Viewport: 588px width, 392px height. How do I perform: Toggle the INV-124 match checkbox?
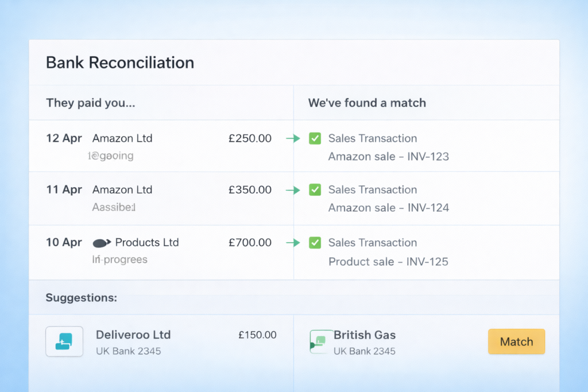click(x=315, y=190)
